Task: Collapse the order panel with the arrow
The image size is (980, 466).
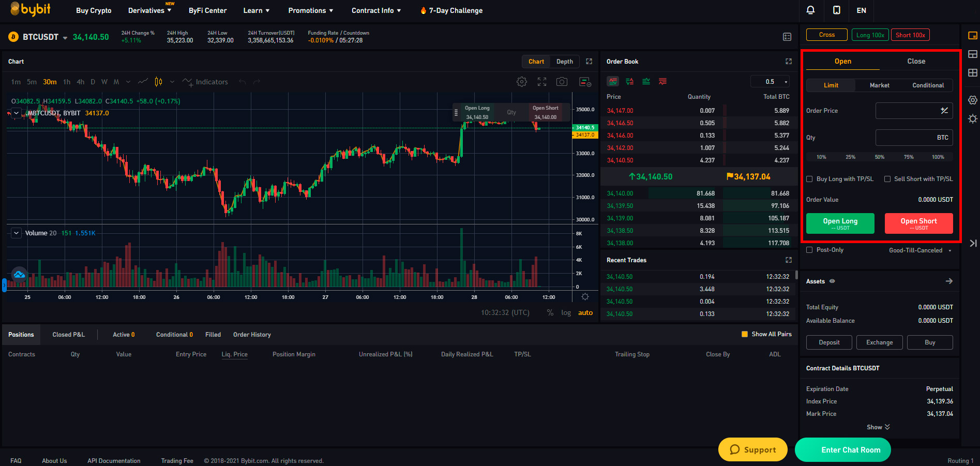Action: (x=973, y=243)
